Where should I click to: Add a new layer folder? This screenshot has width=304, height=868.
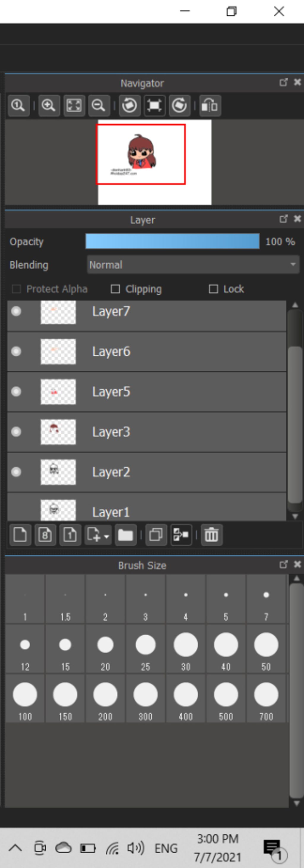click(125, 535)
